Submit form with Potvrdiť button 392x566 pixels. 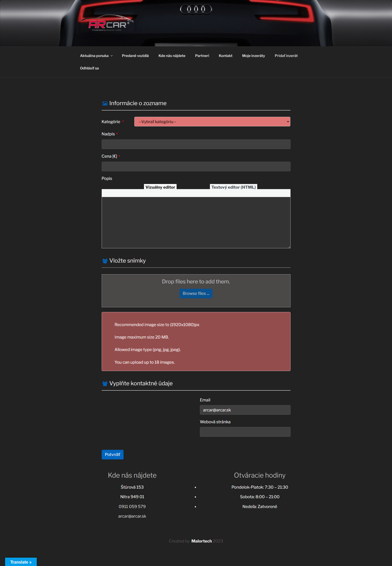112,455
